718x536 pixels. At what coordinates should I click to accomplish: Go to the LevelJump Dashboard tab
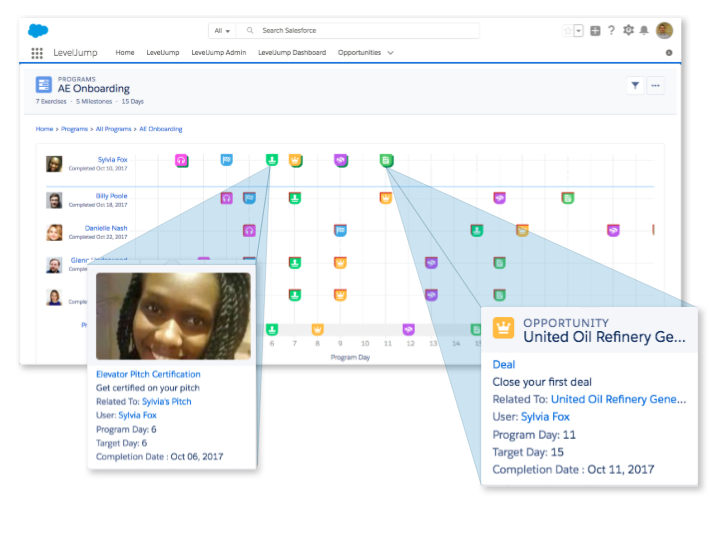pyautogui.click(x=292, y=53)
